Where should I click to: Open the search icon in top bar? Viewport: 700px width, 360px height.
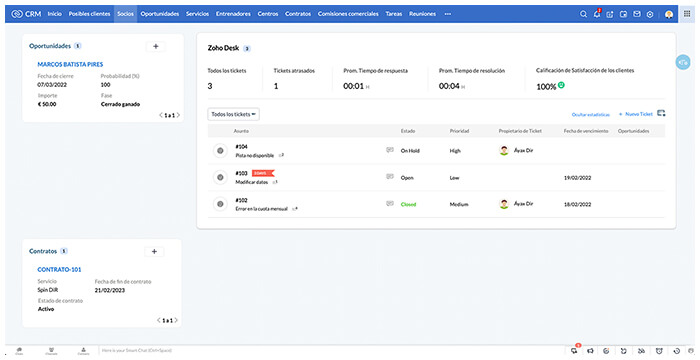click(583, 14)
